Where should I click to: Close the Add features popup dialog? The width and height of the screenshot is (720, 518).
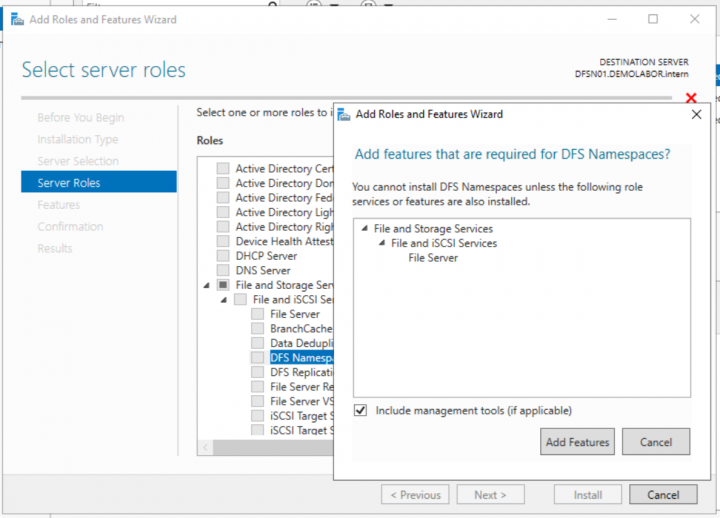(696, 114)
